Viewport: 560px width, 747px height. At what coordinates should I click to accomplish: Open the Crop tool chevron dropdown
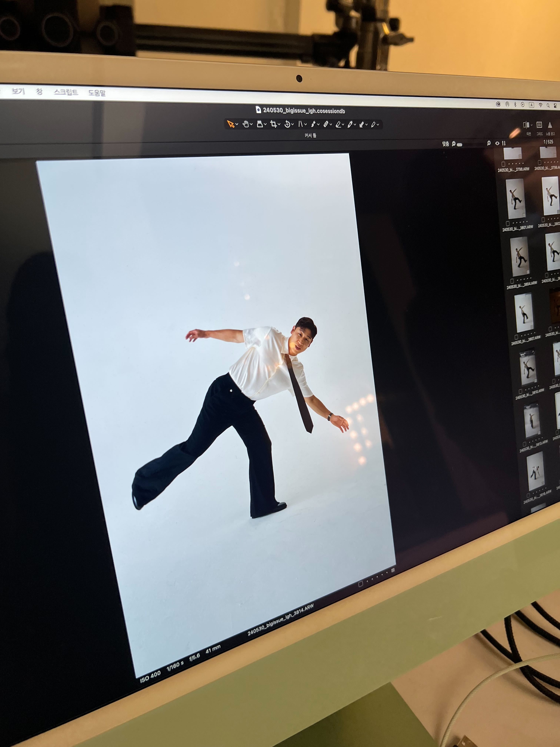pyautogui.click(x=279, y=124)
